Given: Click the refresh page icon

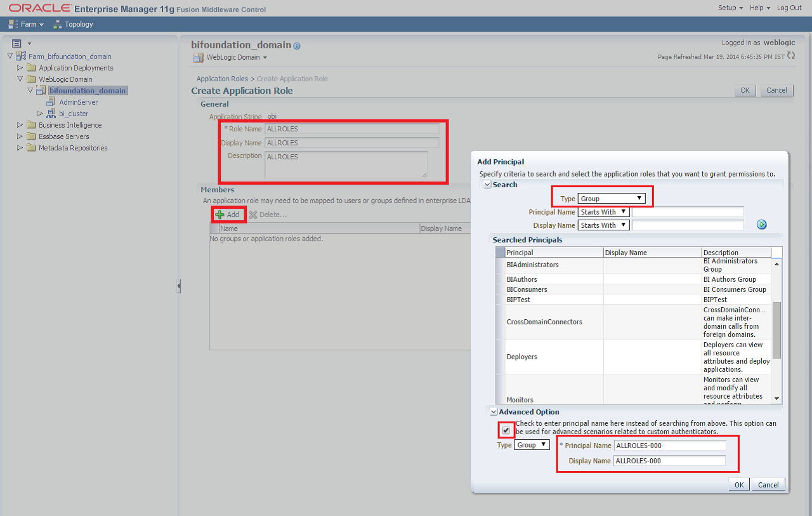Looking at the screenshot, I should pos(790,56).
